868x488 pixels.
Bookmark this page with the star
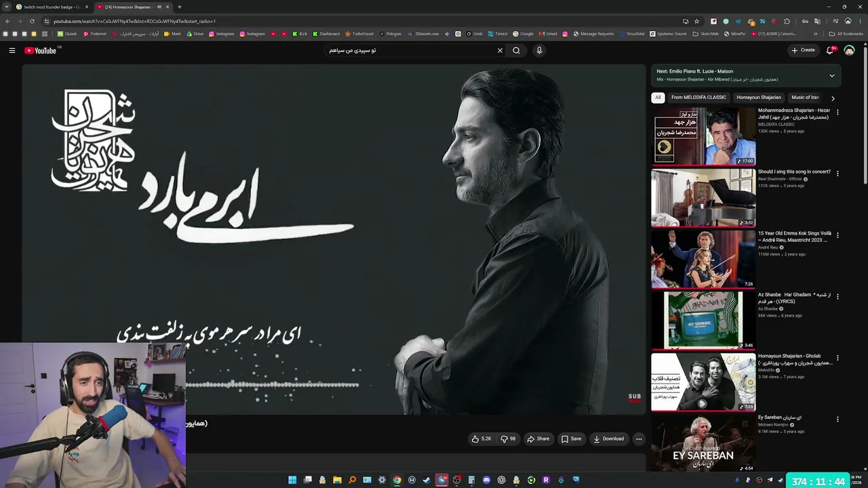point(696,21)
